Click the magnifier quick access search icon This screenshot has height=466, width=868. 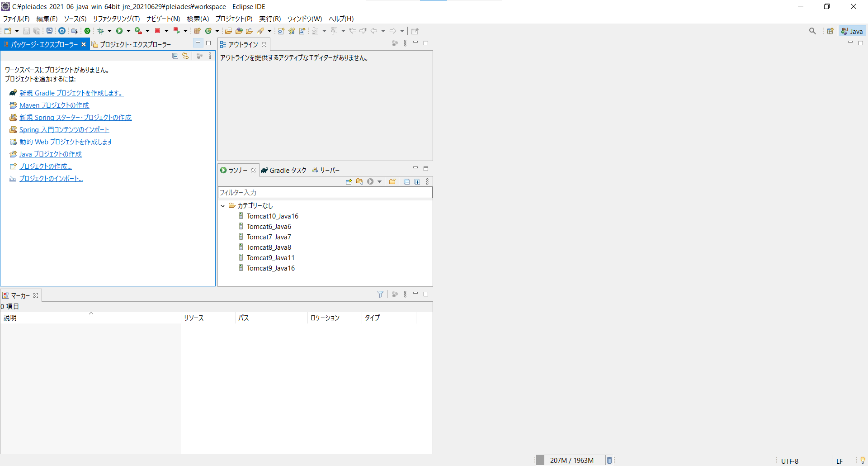[x=812, y=31]
